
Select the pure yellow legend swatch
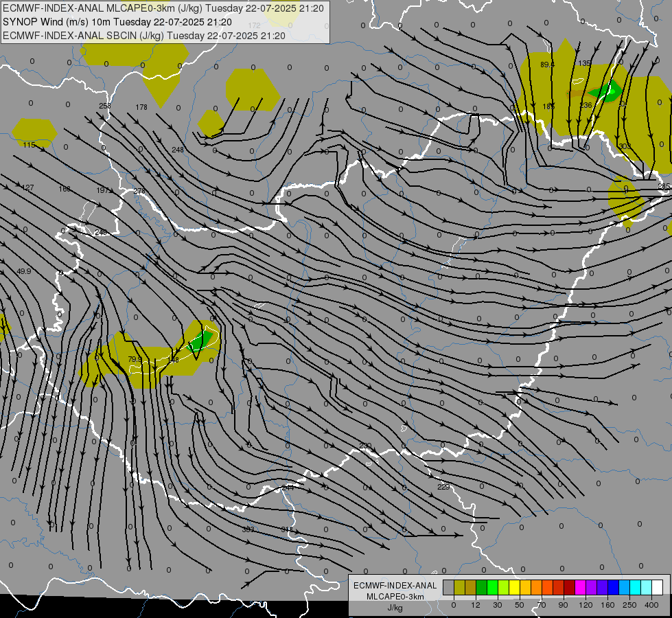coord(514,587)
